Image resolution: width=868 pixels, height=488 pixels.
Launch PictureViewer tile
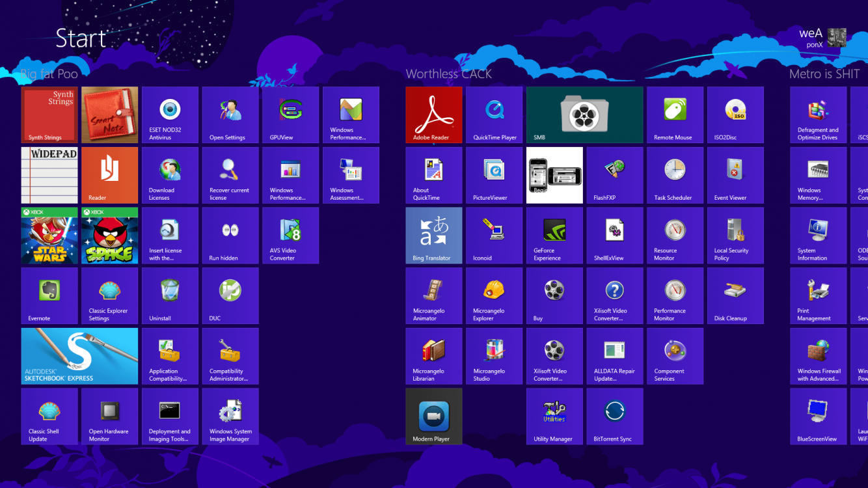[x=494, y=175]
